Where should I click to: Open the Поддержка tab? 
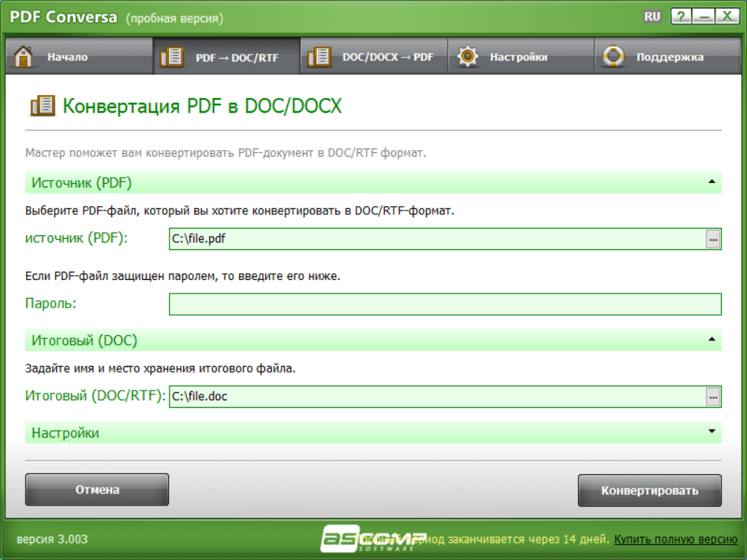click(x=668, y=57)
